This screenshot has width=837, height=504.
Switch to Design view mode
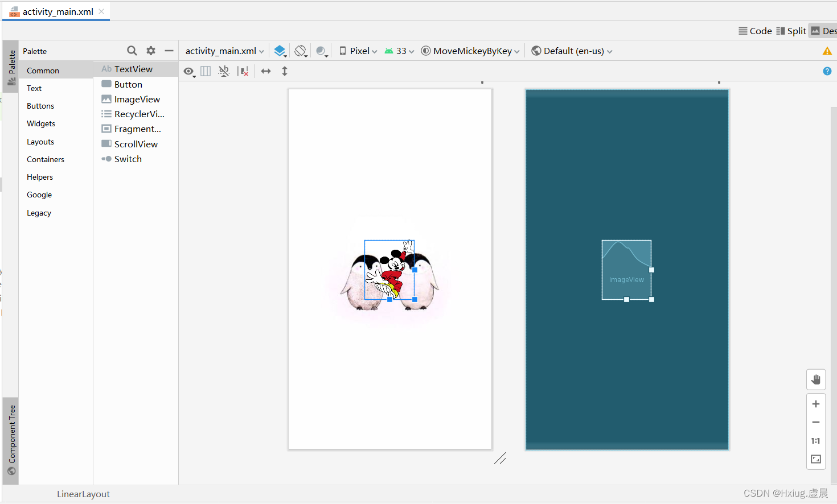[823, 31]
